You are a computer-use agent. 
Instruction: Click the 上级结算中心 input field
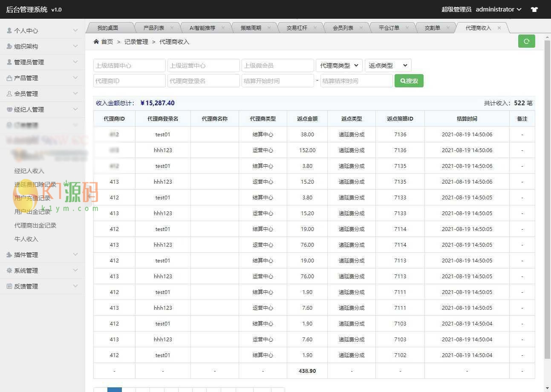click(129, 65)
